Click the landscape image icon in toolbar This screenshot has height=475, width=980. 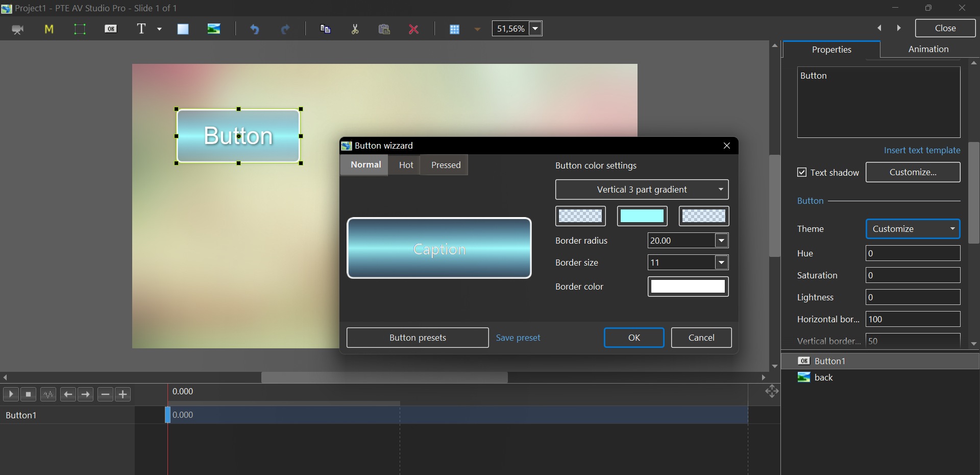(214, 29)
